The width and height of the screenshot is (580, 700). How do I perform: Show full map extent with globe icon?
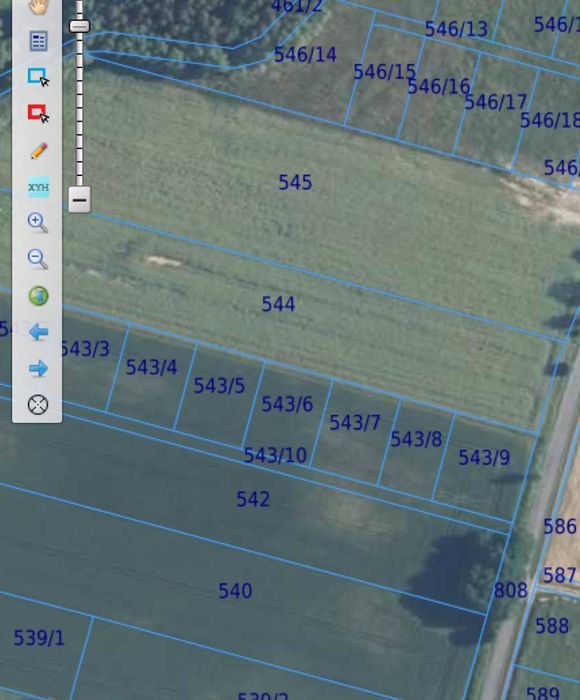38,296
